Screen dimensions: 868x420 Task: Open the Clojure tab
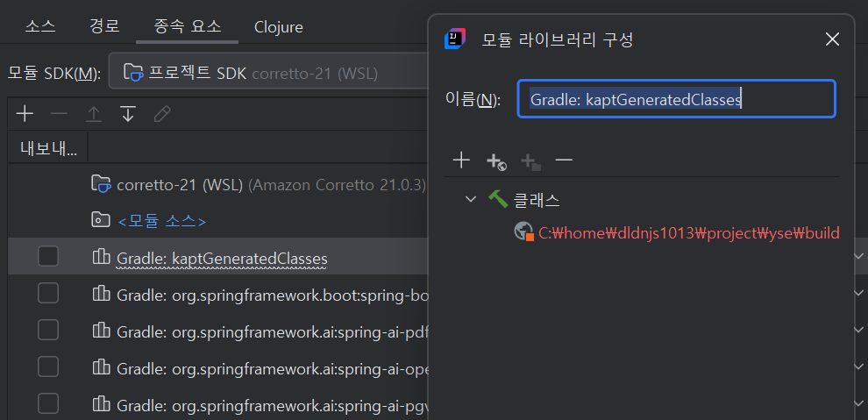click(x=279, y=26)
